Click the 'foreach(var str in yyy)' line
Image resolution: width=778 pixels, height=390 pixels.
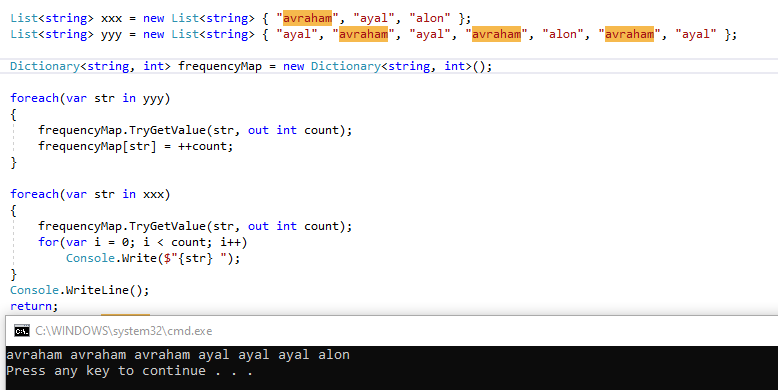pyautogui.click(x=90, y=98)
